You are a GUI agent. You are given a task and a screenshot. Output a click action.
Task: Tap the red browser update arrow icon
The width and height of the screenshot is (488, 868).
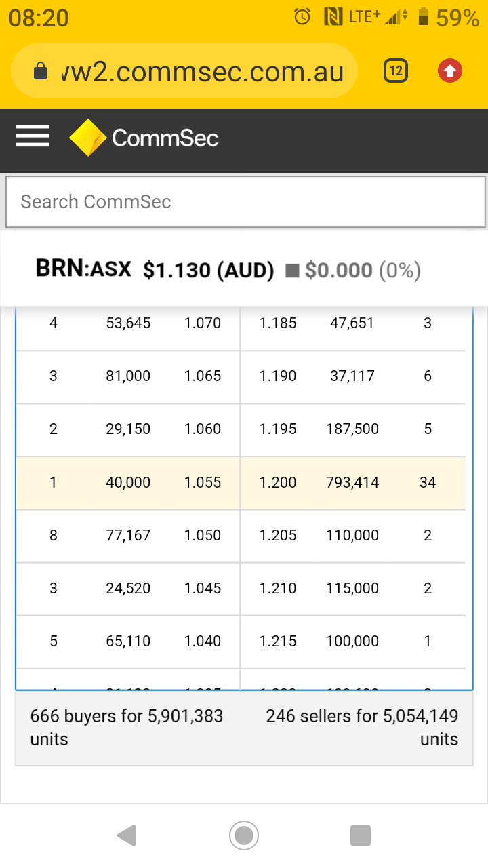449,71
